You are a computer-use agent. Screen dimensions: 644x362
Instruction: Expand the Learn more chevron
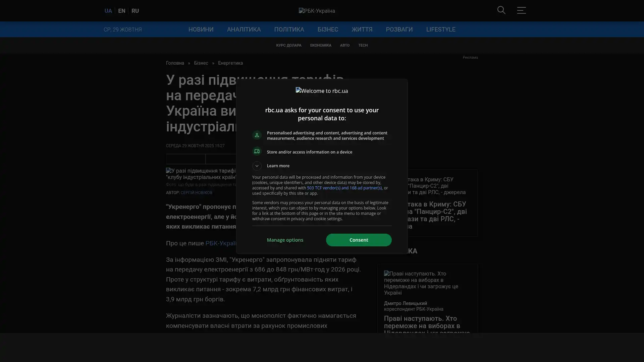click(x=257, y=166)
